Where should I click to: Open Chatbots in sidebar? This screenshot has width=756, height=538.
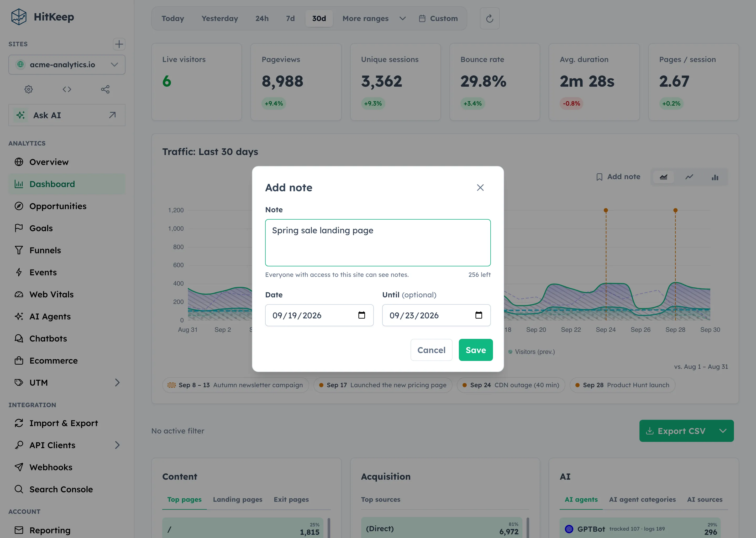point(67,338)
